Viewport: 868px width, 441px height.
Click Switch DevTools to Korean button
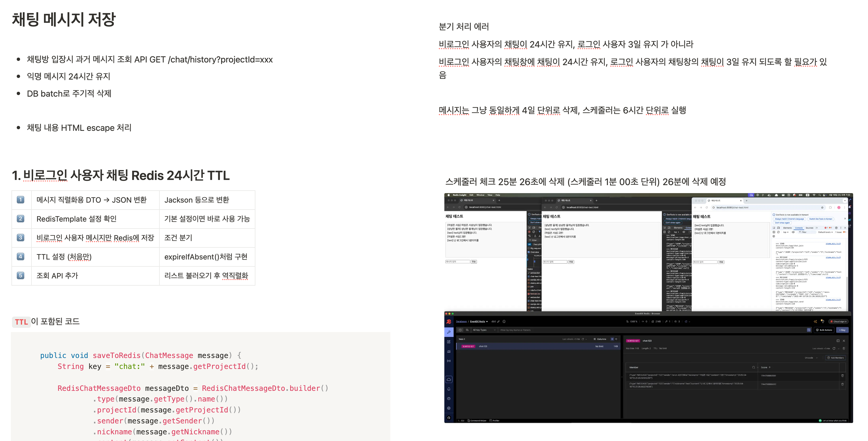pos(820,219)
